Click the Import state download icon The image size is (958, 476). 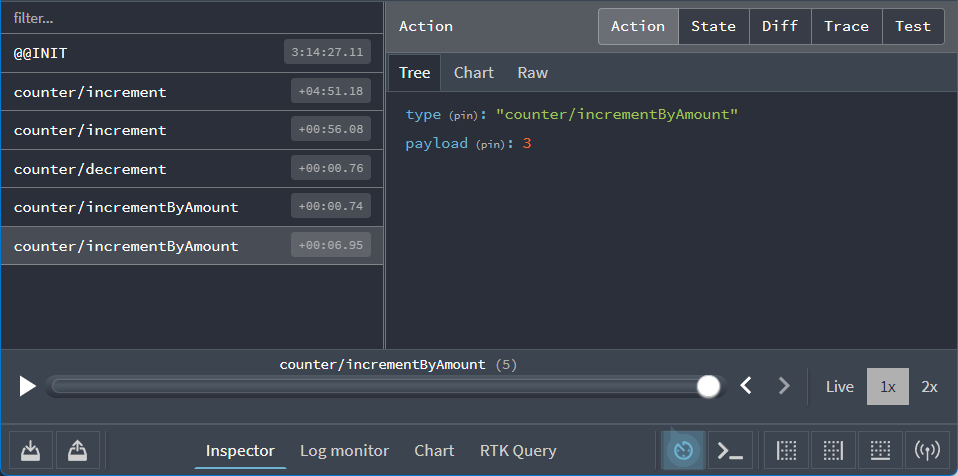30,451
